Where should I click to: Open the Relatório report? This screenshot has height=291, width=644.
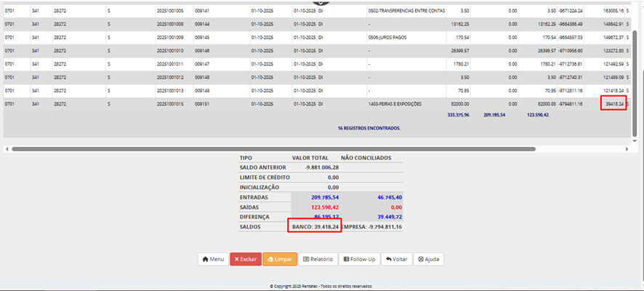[x=318, y=259]
